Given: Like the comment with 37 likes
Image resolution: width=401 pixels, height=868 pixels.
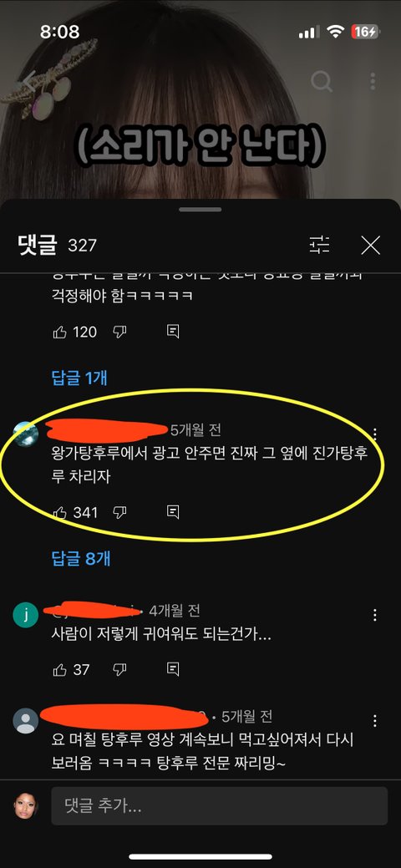Looking at the screenshot, I should click(60, 670).
